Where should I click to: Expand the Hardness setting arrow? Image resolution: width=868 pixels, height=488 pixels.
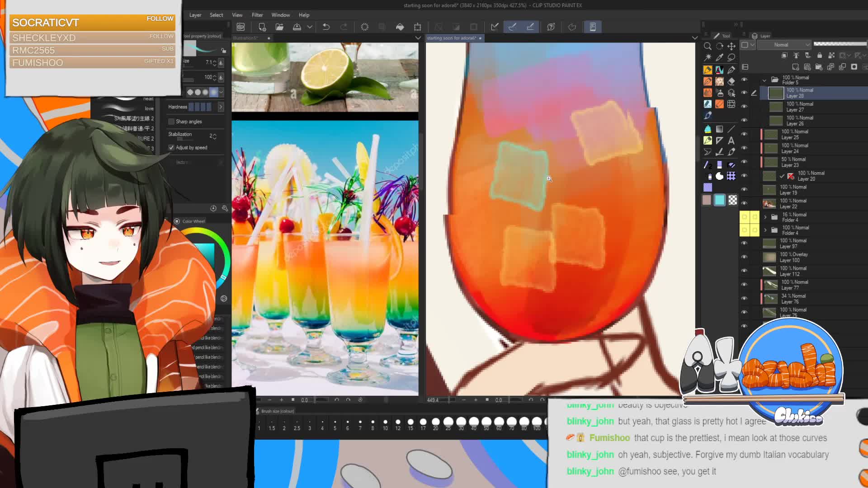[x=221, y=107]
